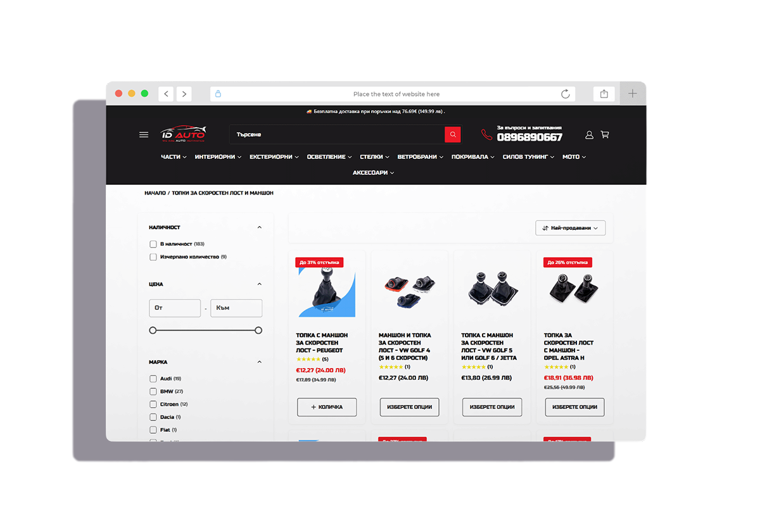Screen dimensions: 760x532
Task: Click the price slider track
Action: [x=205, y=330]
